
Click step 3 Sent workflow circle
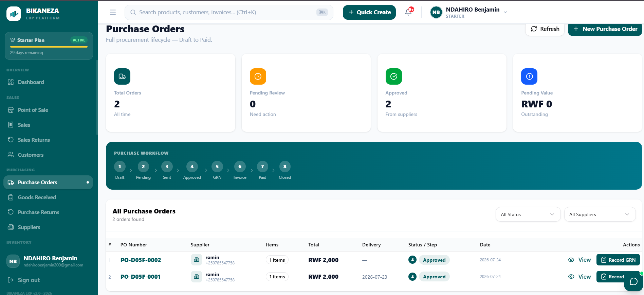pos(167,167)
